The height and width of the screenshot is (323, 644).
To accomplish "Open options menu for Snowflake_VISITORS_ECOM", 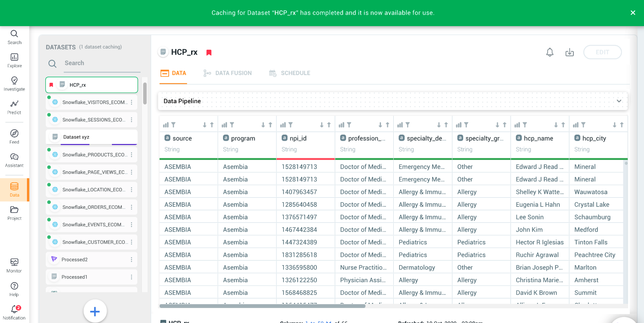I will tap(131, 102).
